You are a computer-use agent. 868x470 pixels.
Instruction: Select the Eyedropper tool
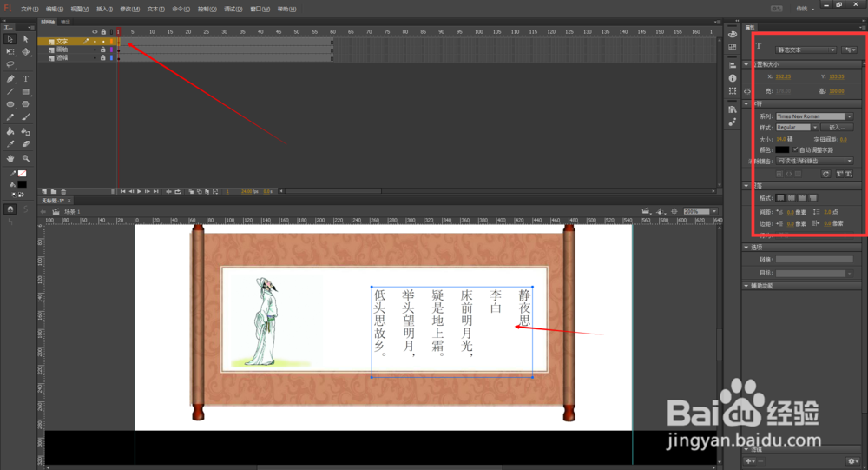(10, 144)
